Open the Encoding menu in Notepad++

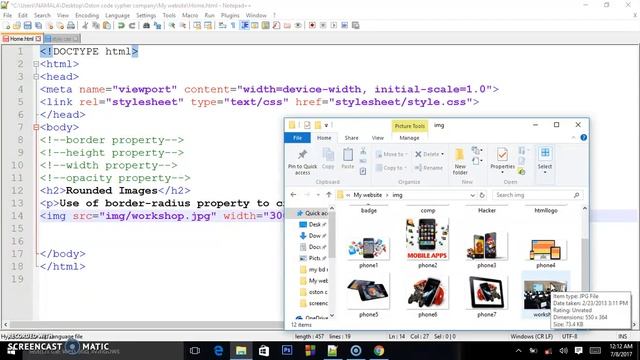[x=87, y=15]
